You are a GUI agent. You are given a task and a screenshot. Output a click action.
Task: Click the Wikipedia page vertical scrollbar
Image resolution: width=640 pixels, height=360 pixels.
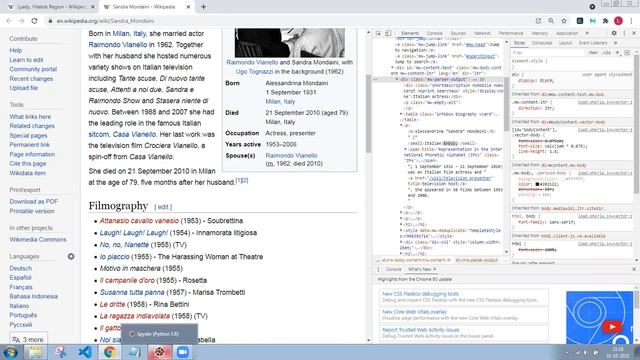tap(368, 114)
